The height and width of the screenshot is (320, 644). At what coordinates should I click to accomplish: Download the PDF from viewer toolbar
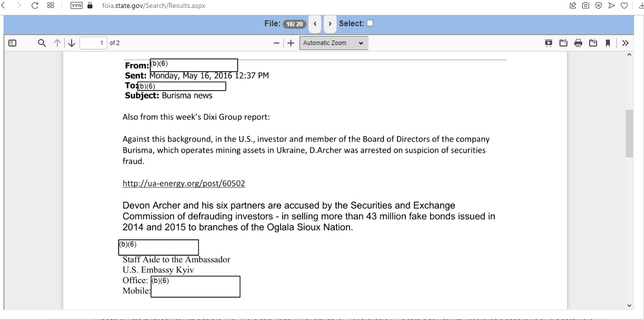(593, 43)
